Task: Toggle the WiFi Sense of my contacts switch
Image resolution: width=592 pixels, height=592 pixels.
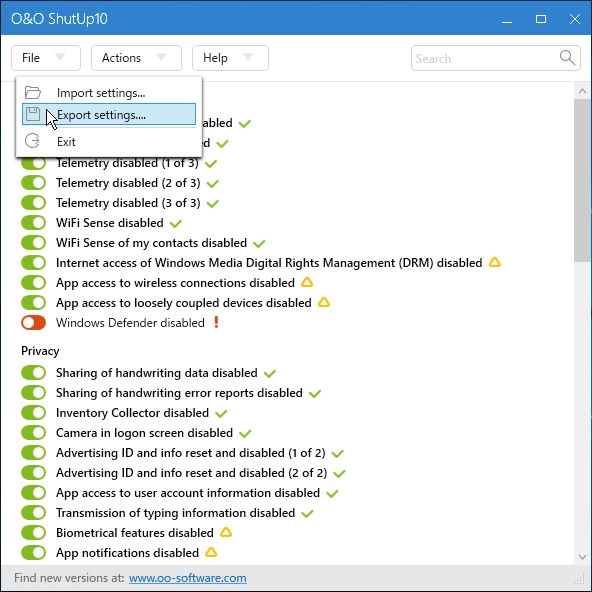Action: [x=33, y=243]
